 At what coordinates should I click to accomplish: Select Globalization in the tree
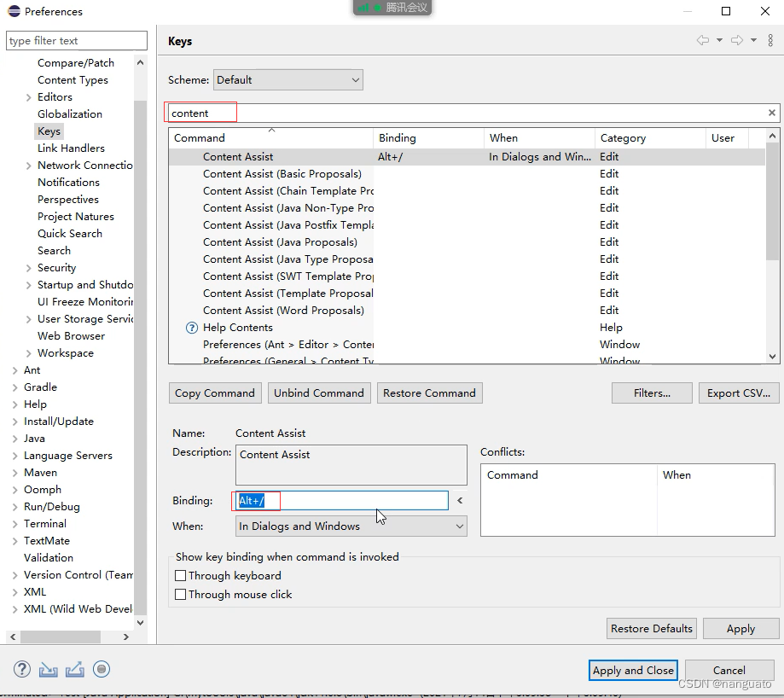(x=69, y=114)
